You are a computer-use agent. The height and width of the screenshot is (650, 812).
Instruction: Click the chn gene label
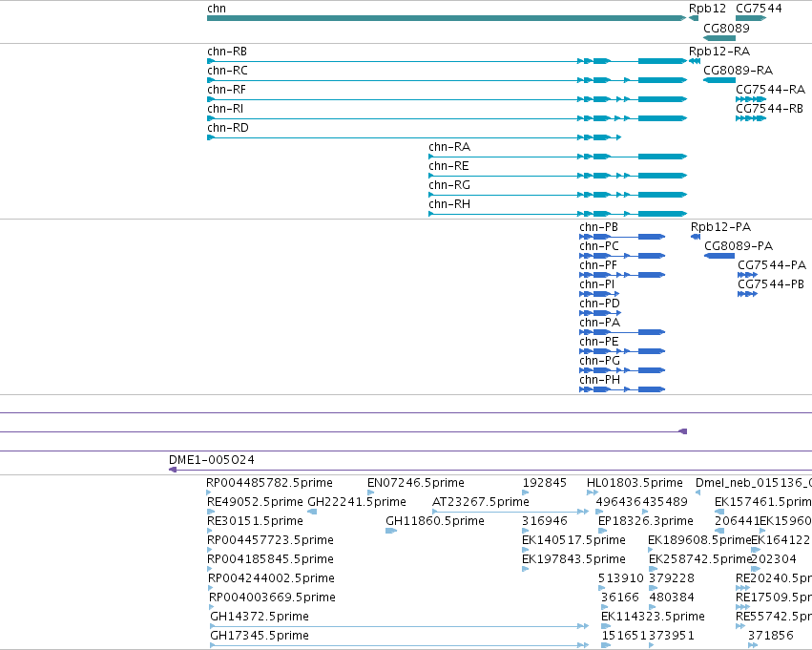(217, 9)
